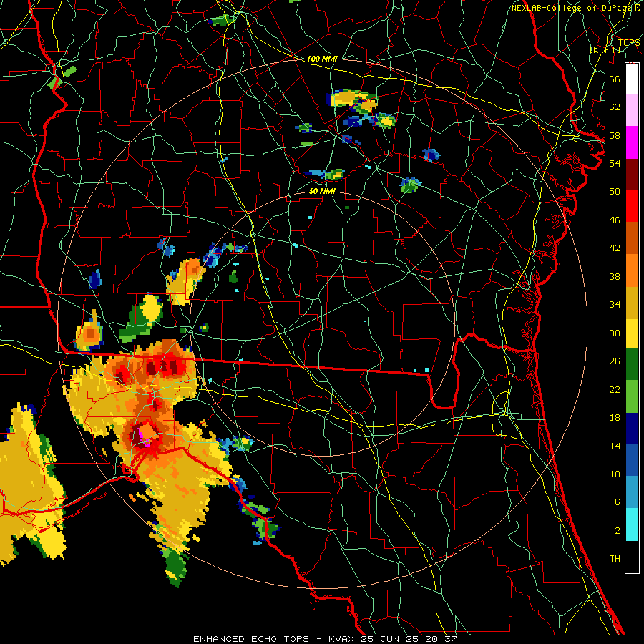Click the '10' legend value
The image size is (644, 644).
pos(615,474)
